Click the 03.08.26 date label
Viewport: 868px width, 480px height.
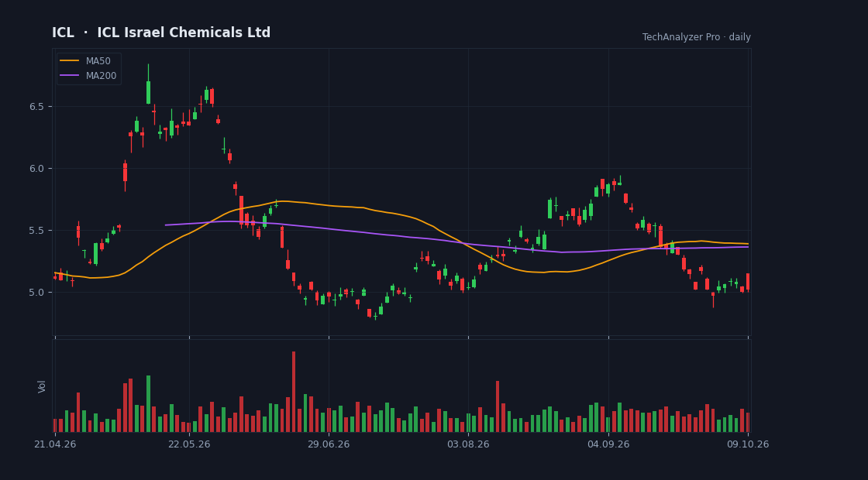click(x=468, y=444)
